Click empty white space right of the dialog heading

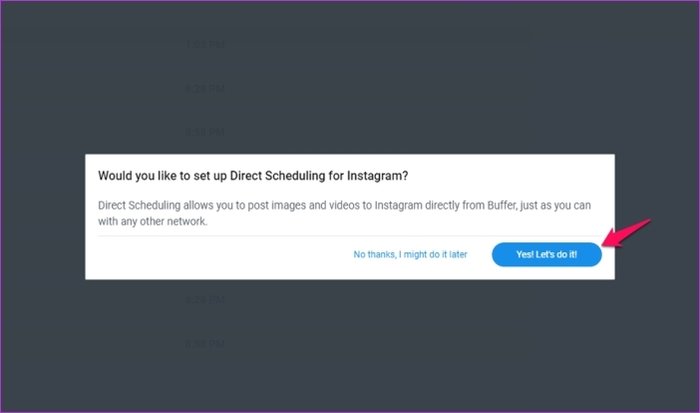(x=520, y=175)
